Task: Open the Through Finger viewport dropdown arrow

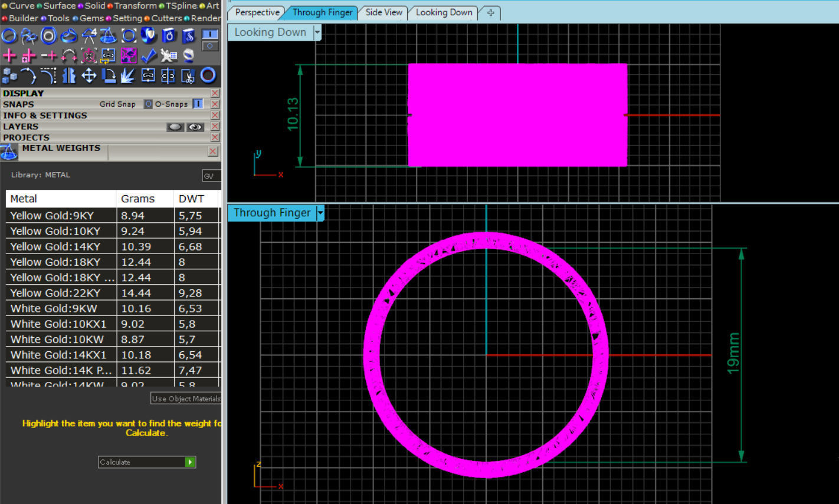Action: tap(320, 213)
